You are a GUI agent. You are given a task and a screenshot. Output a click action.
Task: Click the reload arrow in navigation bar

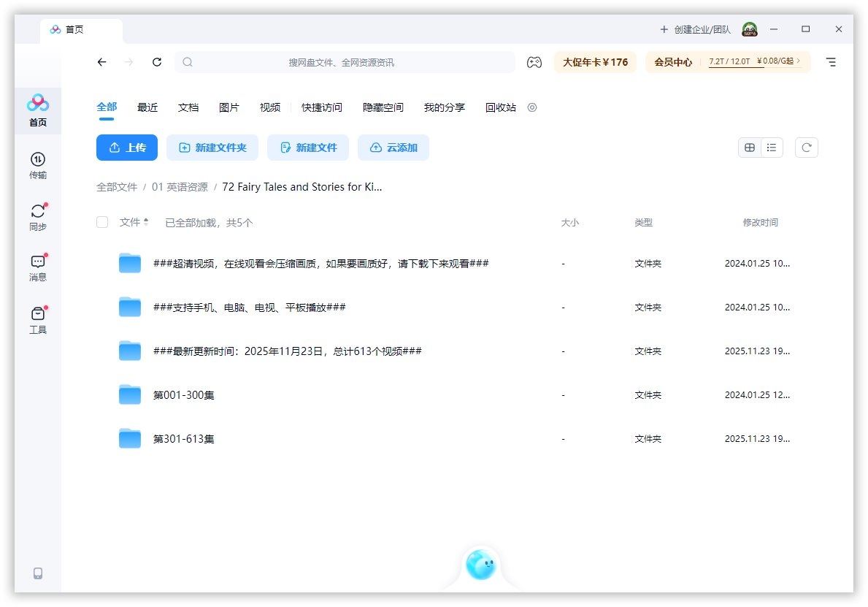[157, 62]
